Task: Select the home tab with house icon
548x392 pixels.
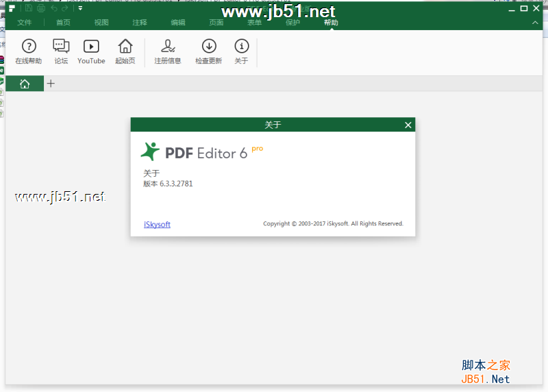Action: tap(25, 84)
